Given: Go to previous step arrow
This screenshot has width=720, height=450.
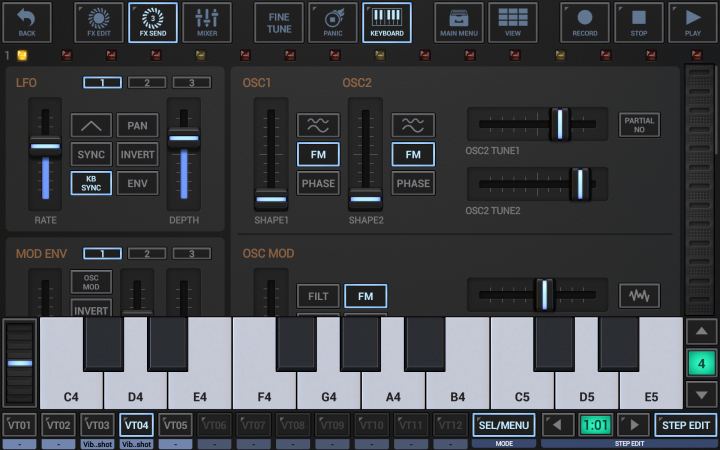Looking at the screenshot, I should pyautogui.click(x=558, y=425).
